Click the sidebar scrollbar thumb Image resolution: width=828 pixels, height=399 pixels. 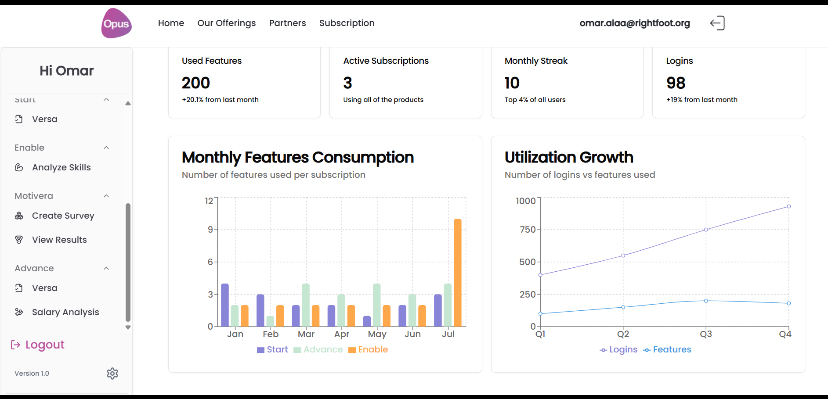coord(128,262)
